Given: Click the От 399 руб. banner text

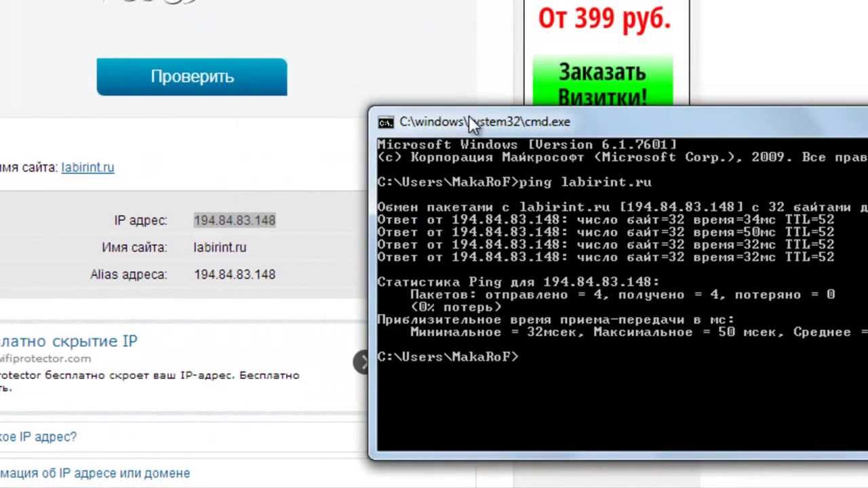Looking at the screenshot, I should tap(604, 18).
